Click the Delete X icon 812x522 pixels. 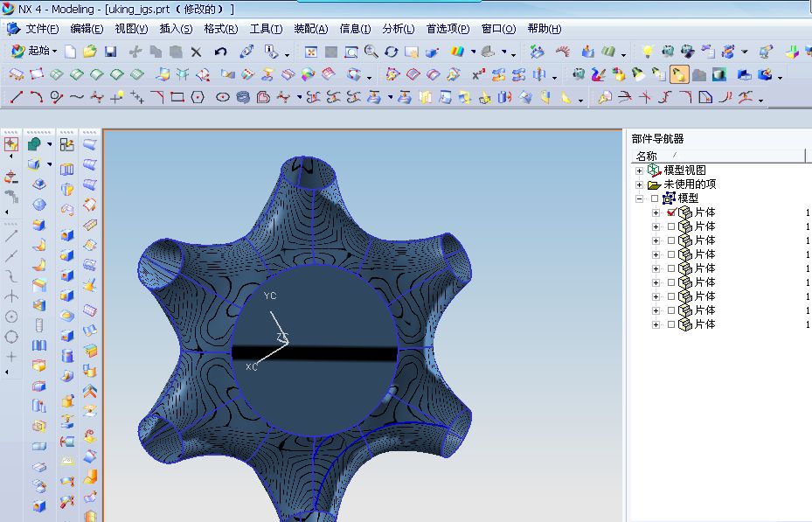tap(196, 52)
